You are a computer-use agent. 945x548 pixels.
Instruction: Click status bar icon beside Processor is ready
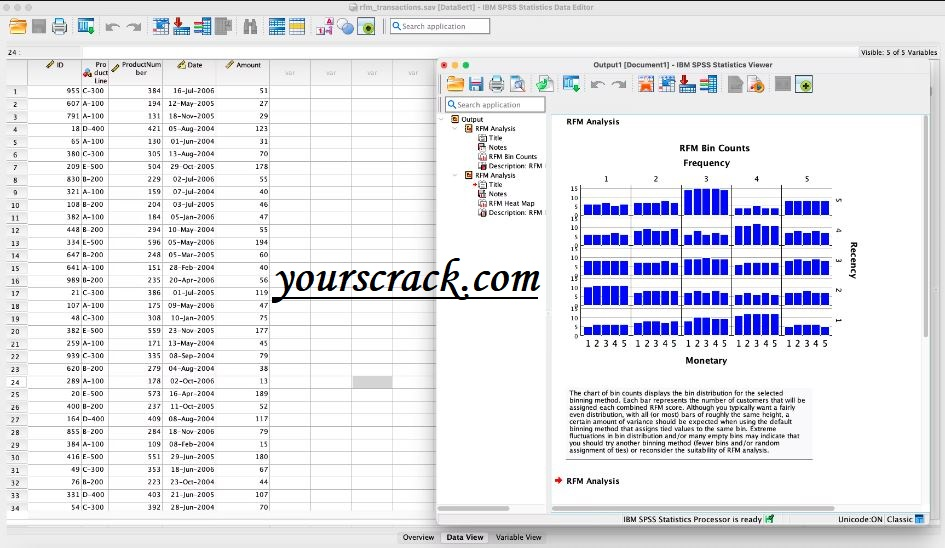(770, 519)
